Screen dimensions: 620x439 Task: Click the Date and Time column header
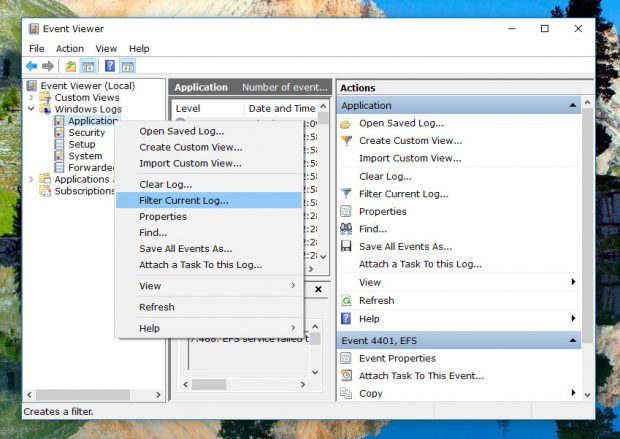(x=281, y=108)
